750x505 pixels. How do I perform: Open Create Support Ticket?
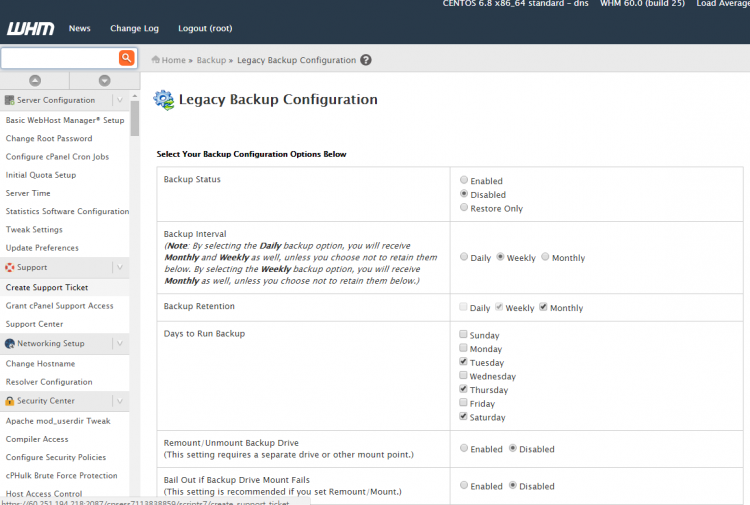47,287
